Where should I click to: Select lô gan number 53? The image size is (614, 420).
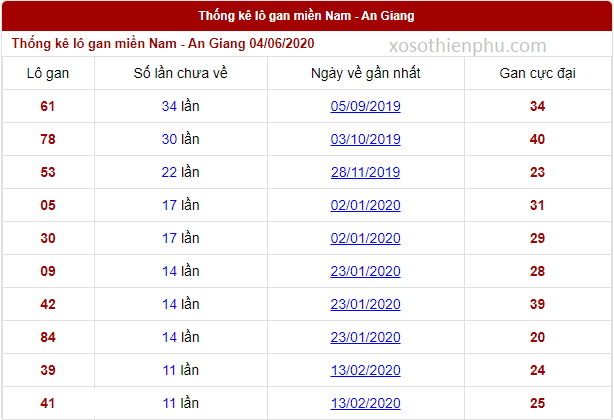click(47, 172)
